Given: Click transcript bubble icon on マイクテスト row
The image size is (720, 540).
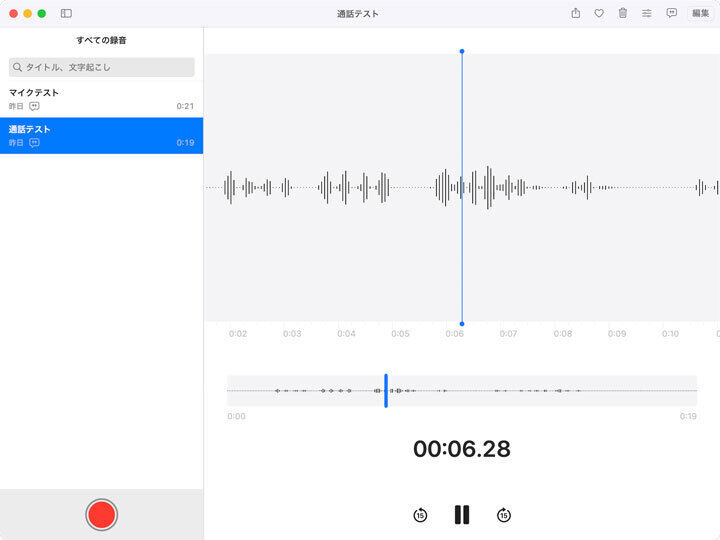Looking at the screenshot, I should coord(34,106).
